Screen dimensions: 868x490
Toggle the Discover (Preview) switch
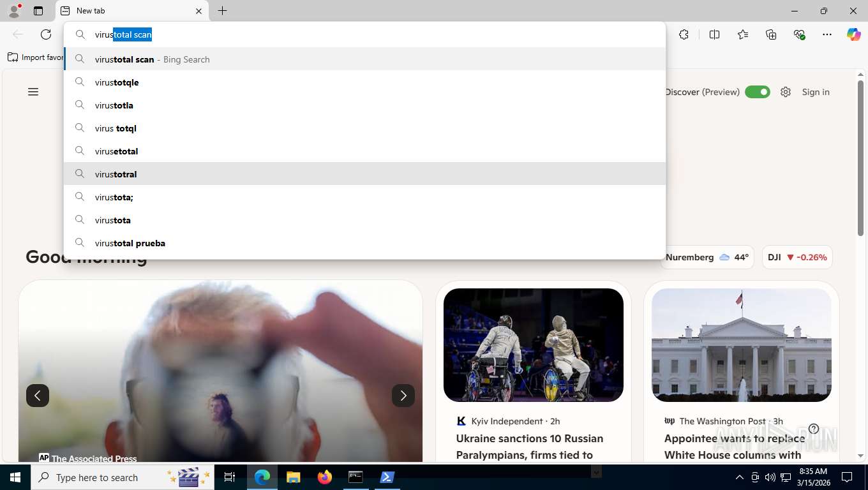758,92
